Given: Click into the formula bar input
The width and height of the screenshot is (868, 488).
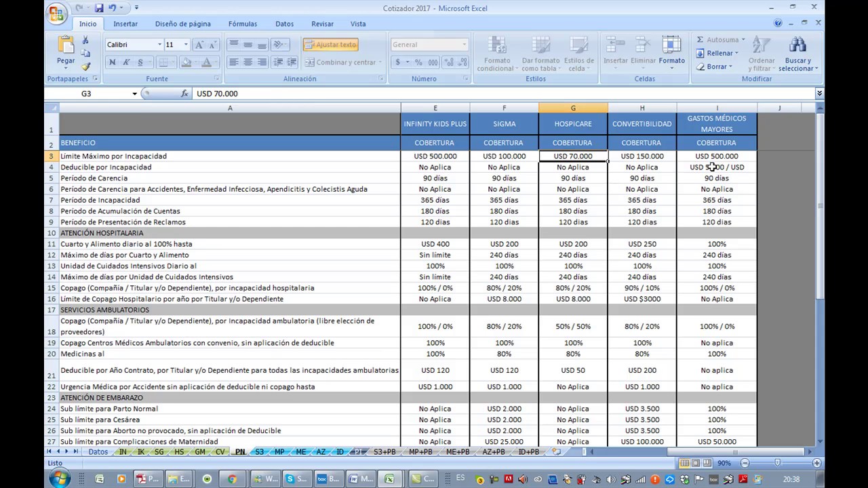Looking at the screenshot, I should coord(503,94).
